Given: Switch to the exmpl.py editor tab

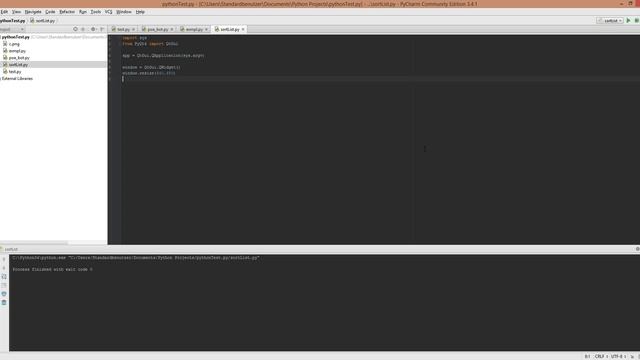Looking at the screenshot, I should point(194,29).
